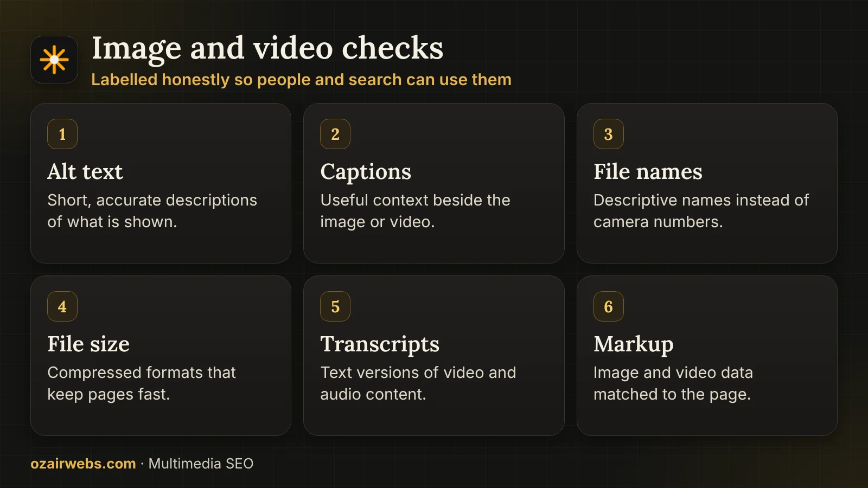The image size is (868, 488).
Task: Click the 'Markup' heading
Action: 634,345
